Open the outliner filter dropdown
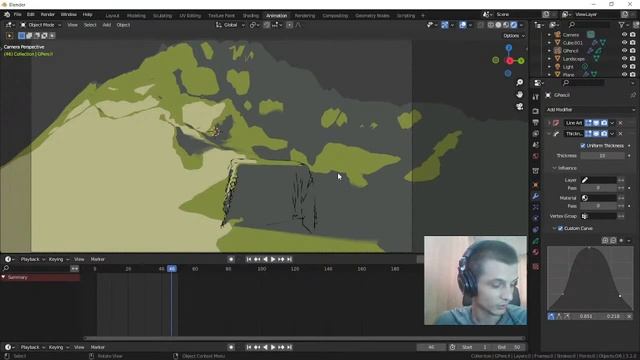 (624, 25)
